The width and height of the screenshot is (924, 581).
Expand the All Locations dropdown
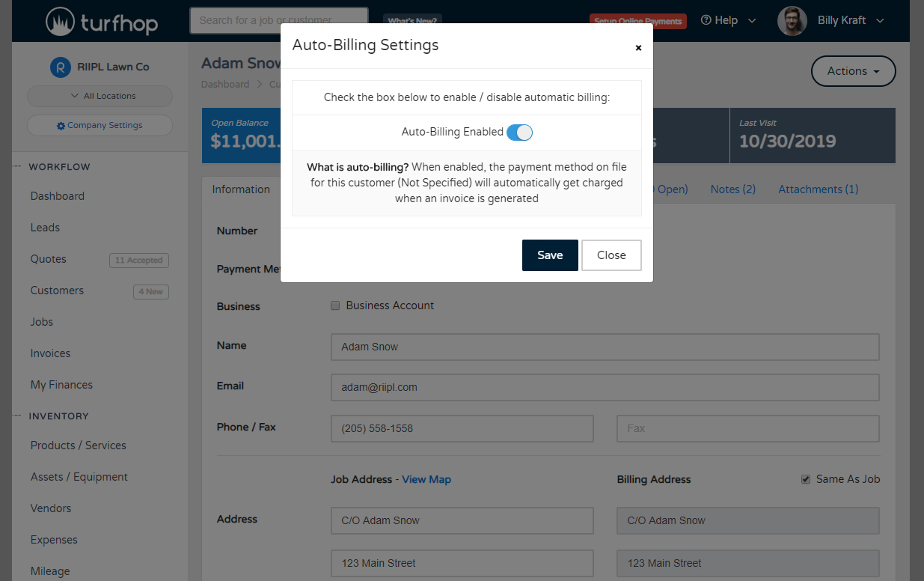pyautogui.click(x=100, y=97)
